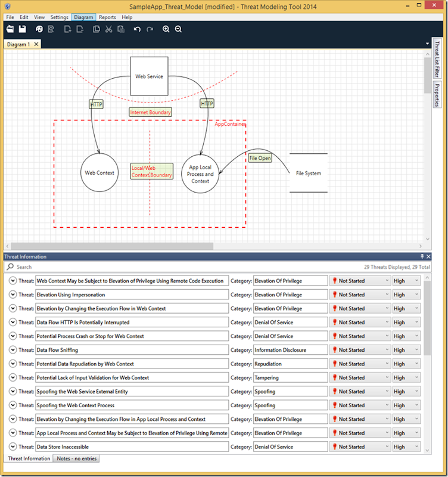Screen dimensions: 448x477
Task: Pin the Threat Information panel
Action: coord(424,256)
